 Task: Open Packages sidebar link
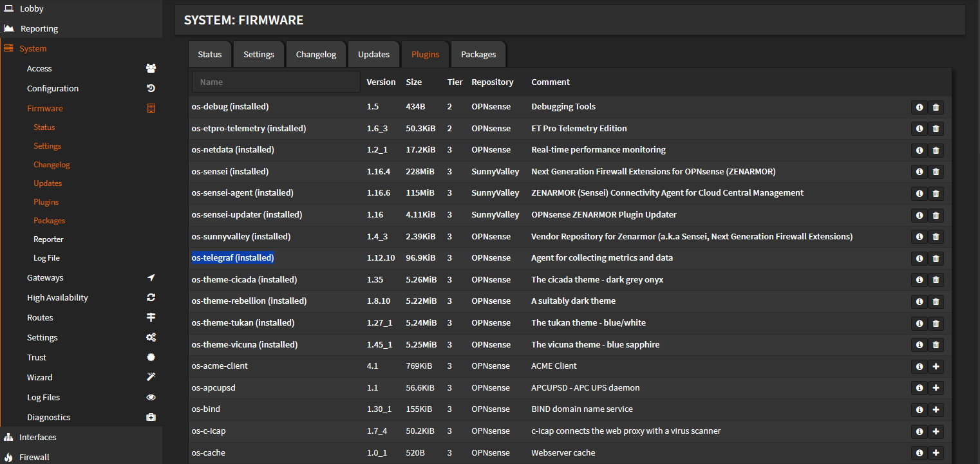pos(50,221)
